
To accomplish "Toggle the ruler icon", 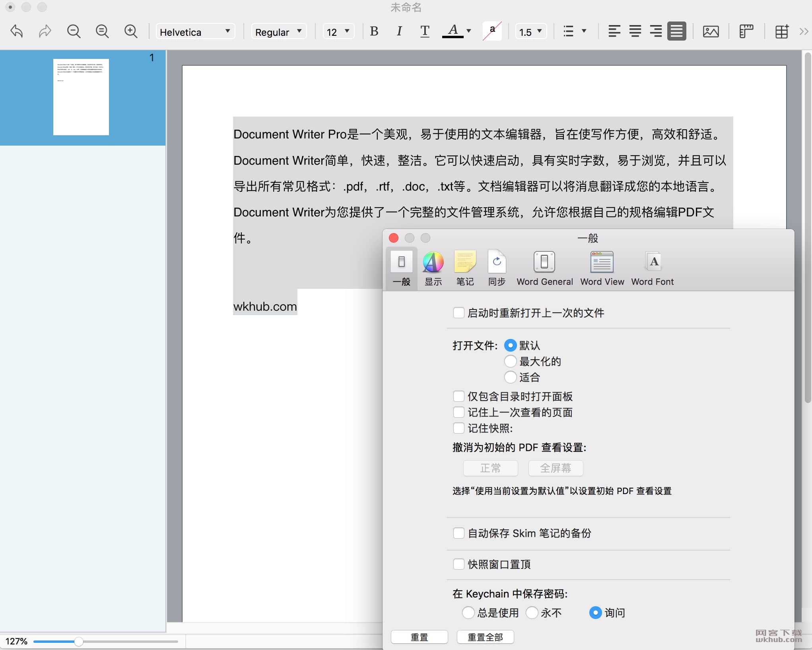I will (746, 31).
